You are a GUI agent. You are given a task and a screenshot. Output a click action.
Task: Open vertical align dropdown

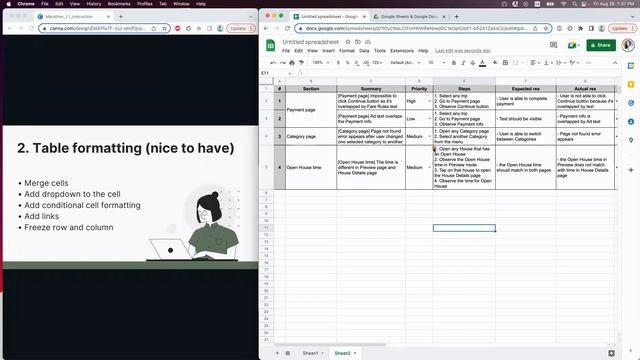point(548,63)
